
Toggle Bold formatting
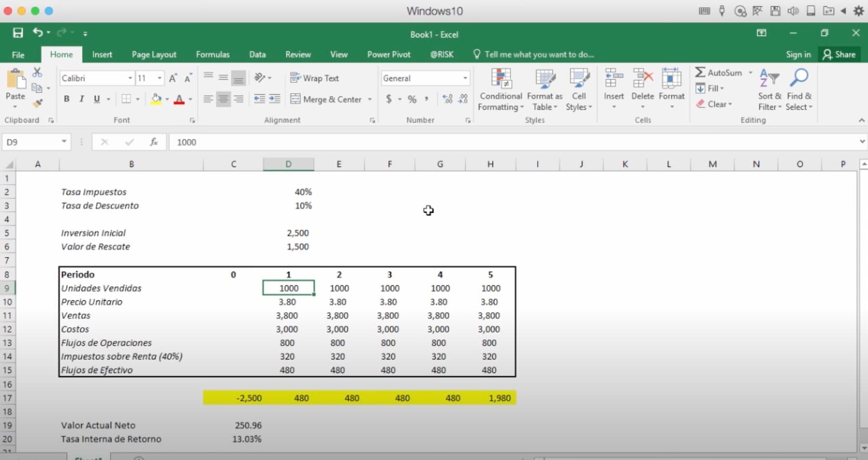[67, 99]
